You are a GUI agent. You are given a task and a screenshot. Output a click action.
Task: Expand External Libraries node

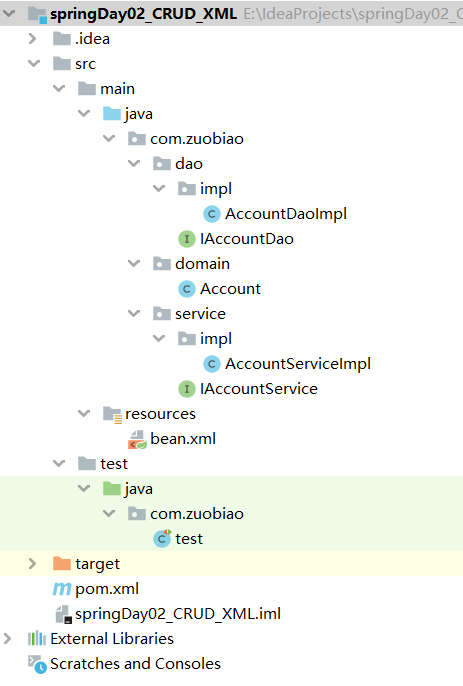click(x=7, y=639)
